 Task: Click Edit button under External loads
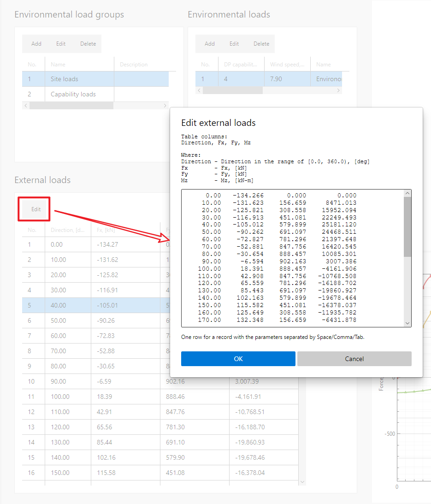tap(36, 209)
